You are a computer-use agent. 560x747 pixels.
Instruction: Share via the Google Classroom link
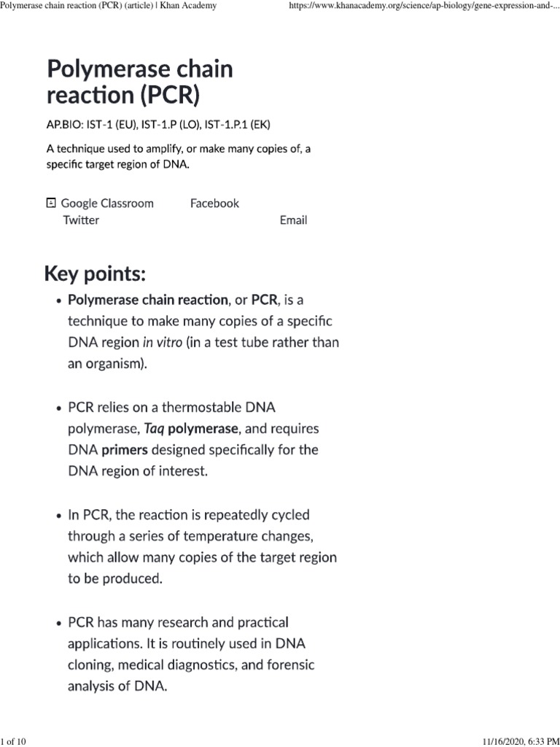pos(107,204)
